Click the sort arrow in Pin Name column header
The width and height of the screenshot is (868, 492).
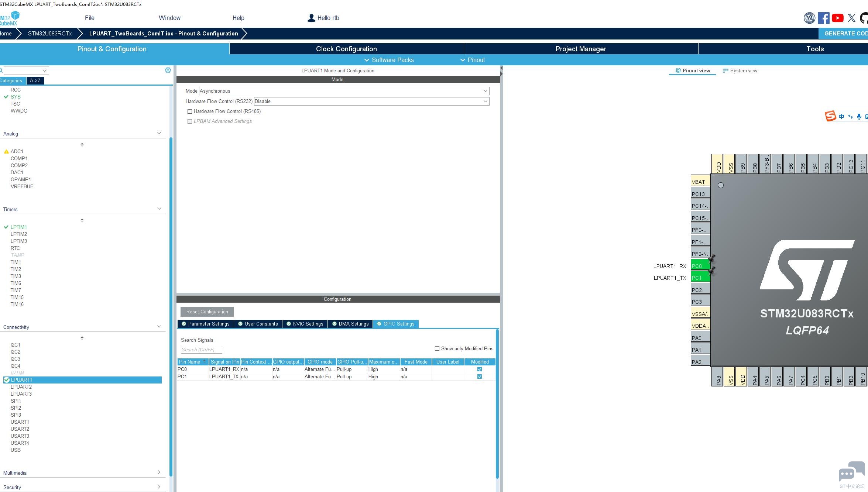(x=204, y=361)
